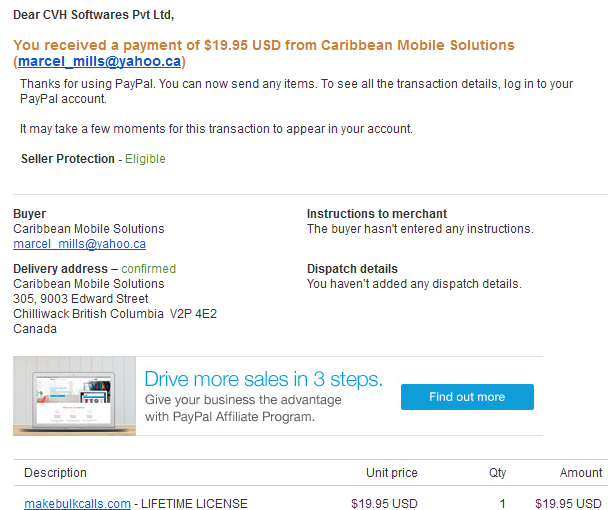Click the Buyer section heading

tap(29, 214)
